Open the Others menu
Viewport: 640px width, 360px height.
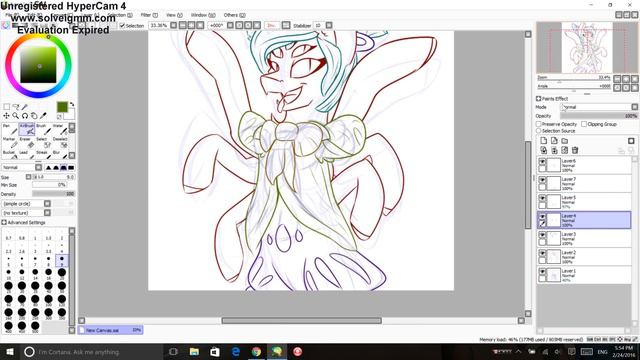click(x=234, y=15)
